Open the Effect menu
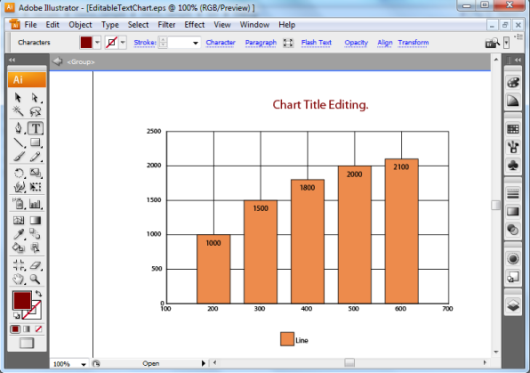The height and width of the screenshot is (373, 530). [x=194, y=25]
